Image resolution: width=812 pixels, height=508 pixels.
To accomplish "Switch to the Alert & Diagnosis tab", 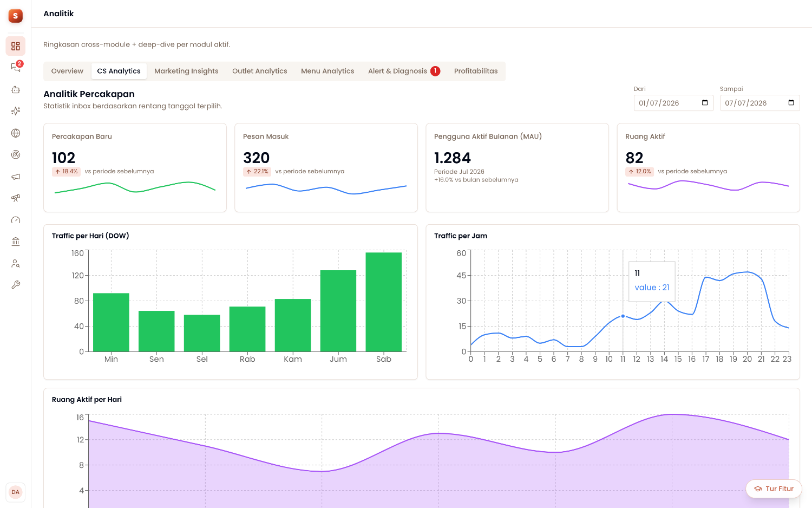I will pos(404,71).
